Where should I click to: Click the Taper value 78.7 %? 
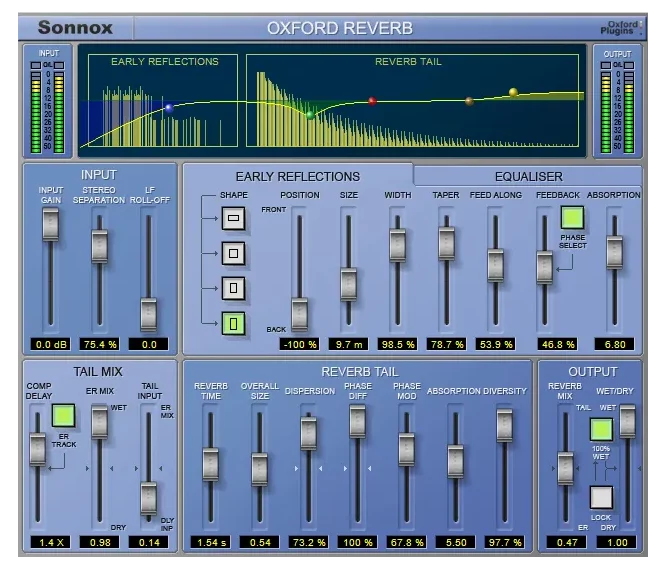pyautogui.click(x=447, y=344)
